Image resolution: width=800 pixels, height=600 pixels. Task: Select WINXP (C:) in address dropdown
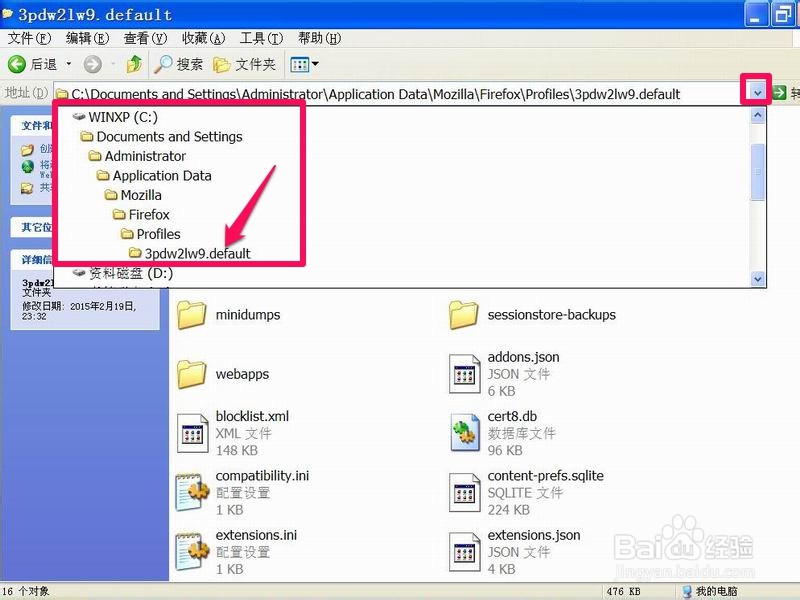[115, 117]
